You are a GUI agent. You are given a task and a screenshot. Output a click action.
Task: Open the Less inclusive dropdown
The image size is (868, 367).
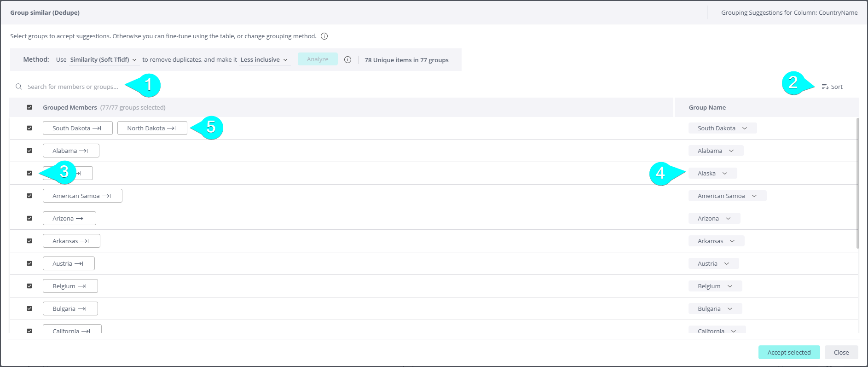[264, 60]
